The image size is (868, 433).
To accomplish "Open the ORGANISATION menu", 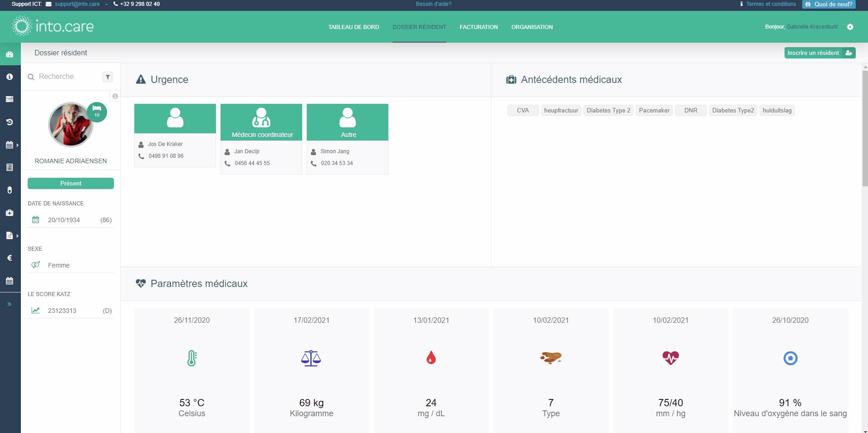I will point(532,27).
